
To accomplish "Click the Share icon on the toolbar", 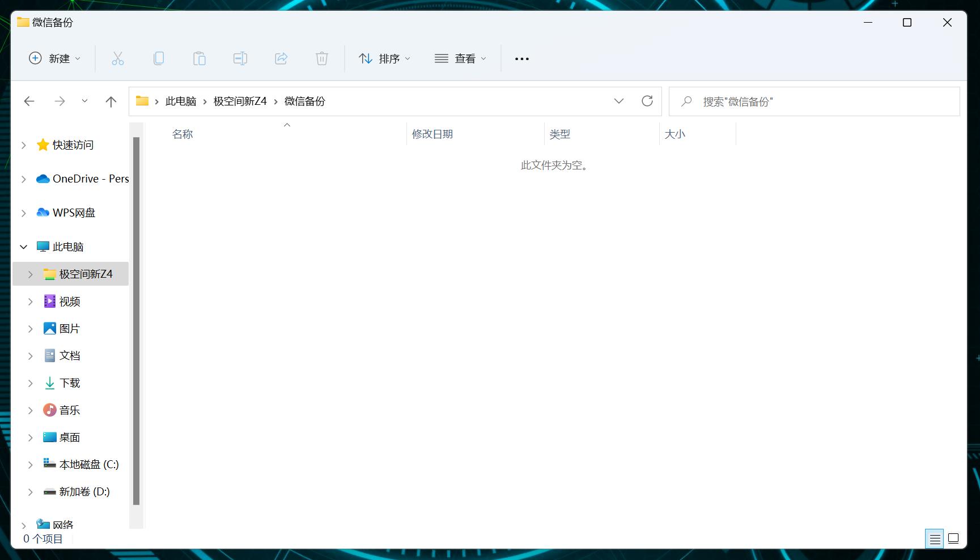I will [281, 58].
